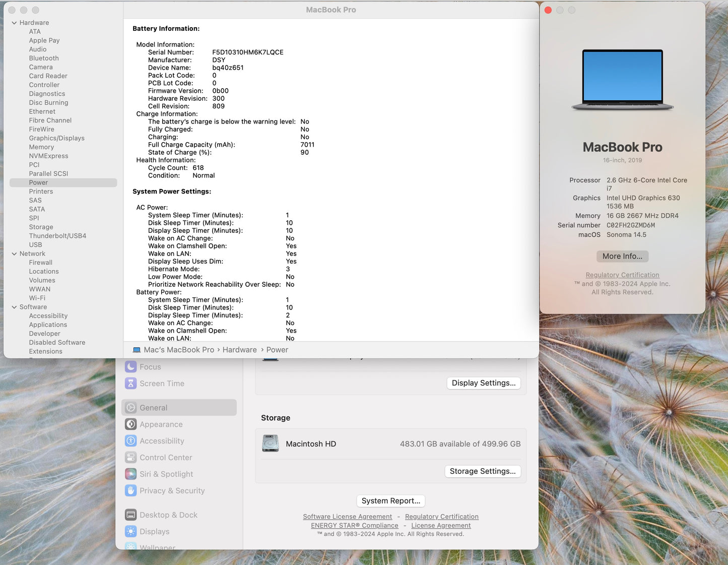Collapse the Network tree section

point(14,254)
